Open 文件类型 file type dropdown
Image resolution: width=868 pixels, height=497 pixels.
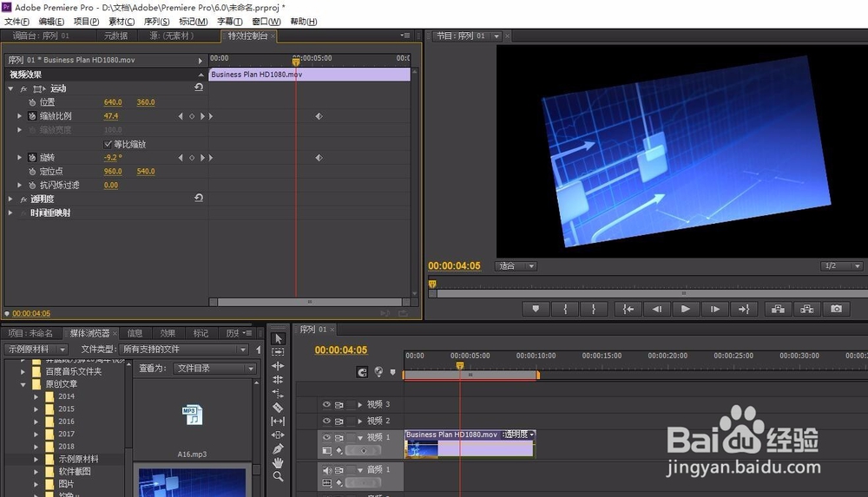click(x=183, y=350)
